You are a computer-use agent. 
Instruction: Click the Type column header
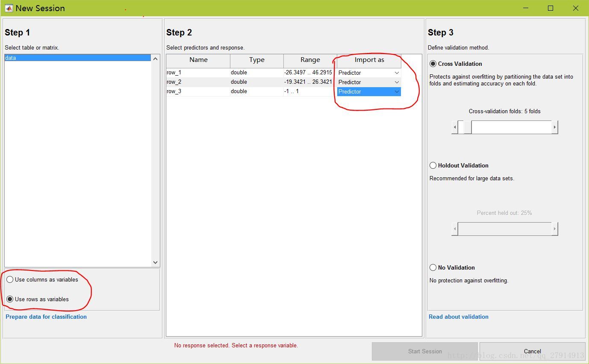(257, 60)
